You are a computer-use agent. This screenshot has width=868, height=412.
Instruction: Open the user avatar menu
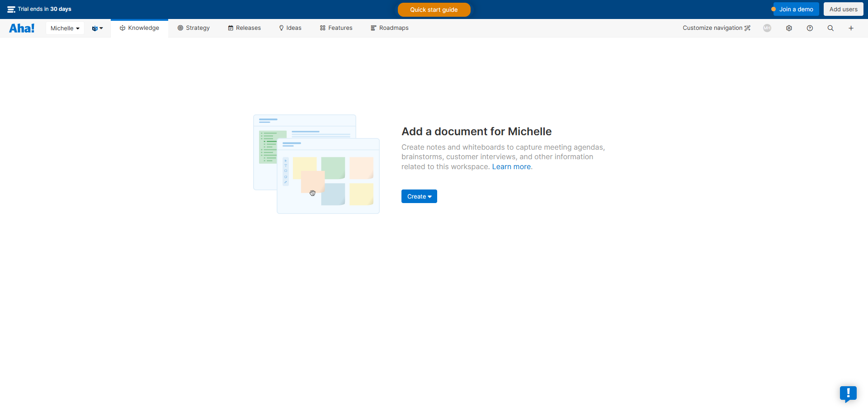767,28
